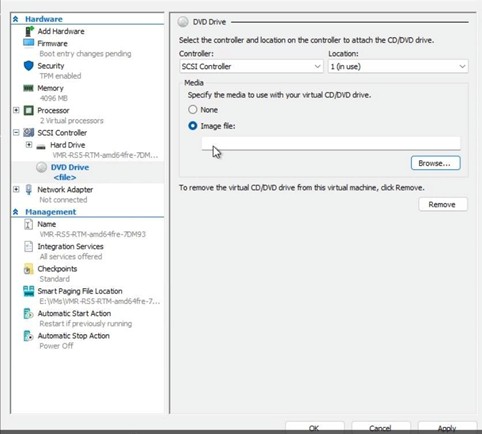
Task: Click the Remove button
Action: 442,204
